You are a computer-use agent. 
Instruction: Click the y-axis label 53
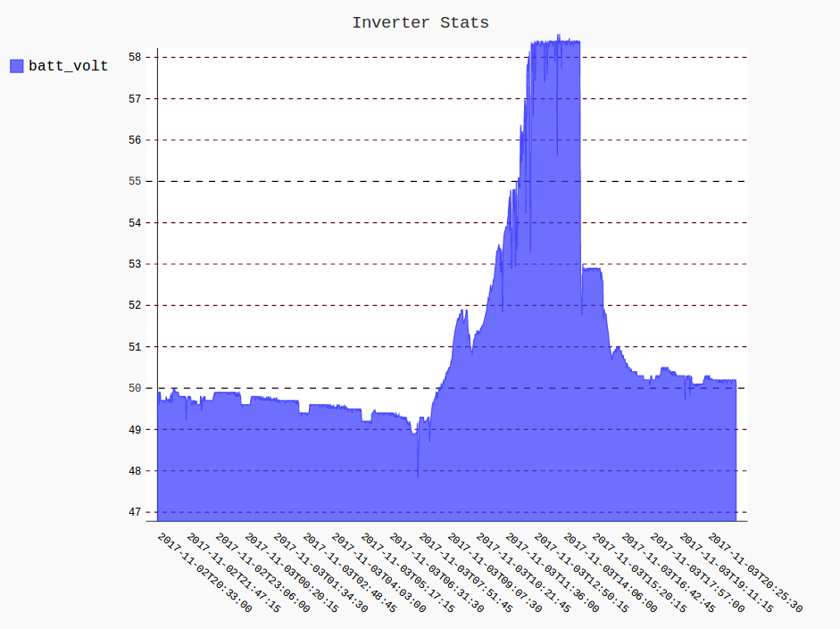[x=135, y=264]
